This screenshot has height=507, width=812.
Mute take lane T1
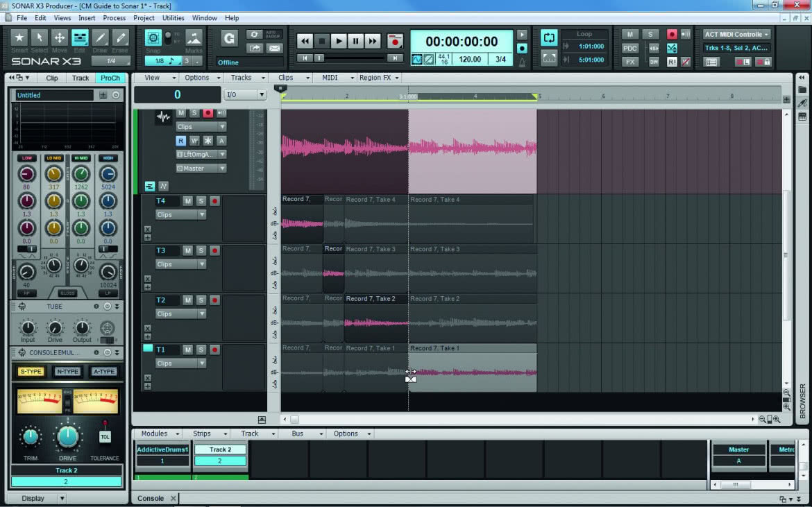coord(187,350)
